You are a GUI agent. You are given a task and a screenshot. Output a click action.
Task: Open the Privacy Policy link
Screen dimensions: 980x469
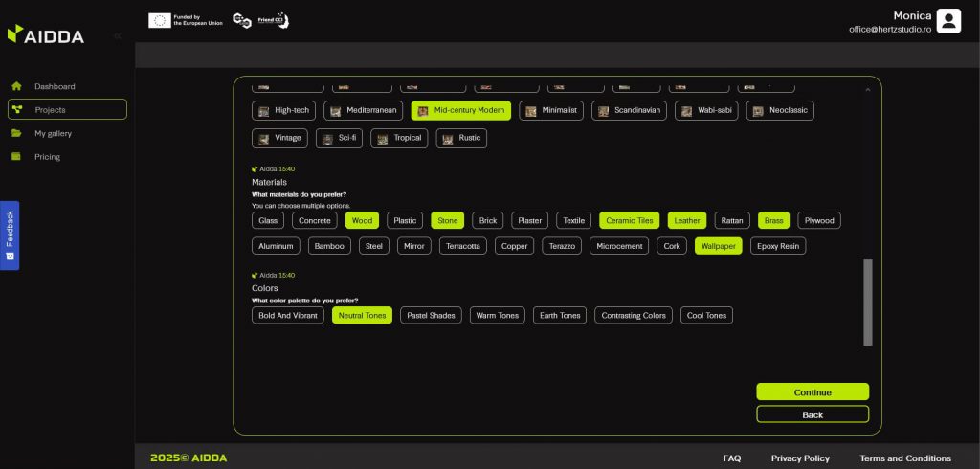800,458
